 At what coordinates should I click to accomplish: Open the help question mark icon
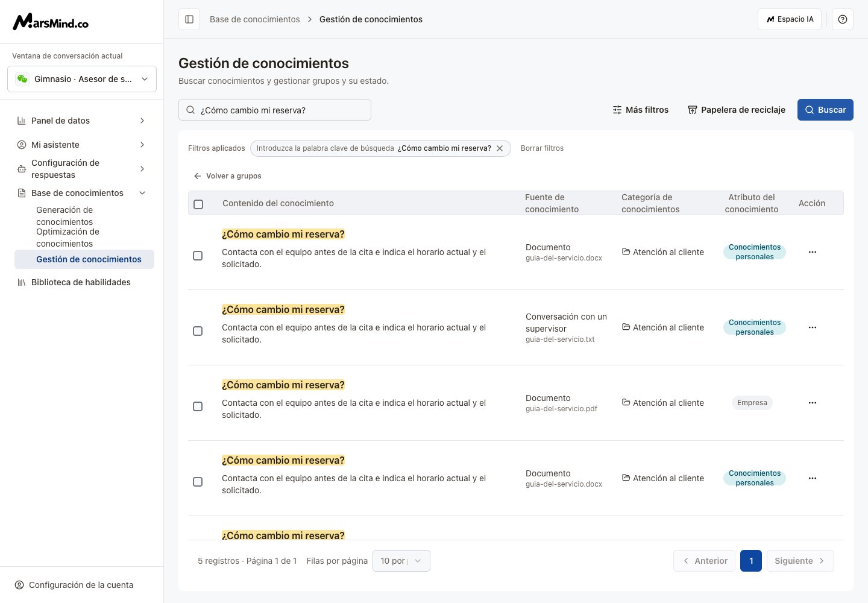tap(843, 19)
